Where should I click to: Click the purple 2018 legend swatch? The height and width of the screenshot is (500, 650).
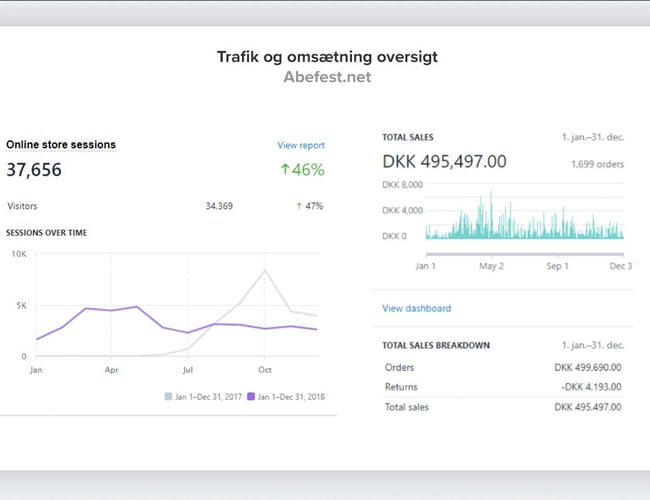pos(251,396)
